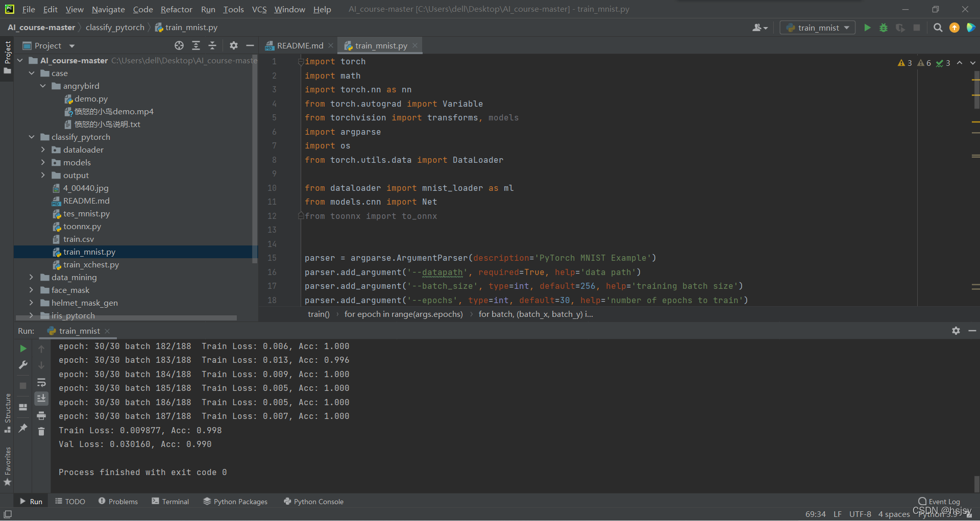Click the Project tree horizontal scrollbar
This screenshot has height=521, width=980.
point(127,318)
